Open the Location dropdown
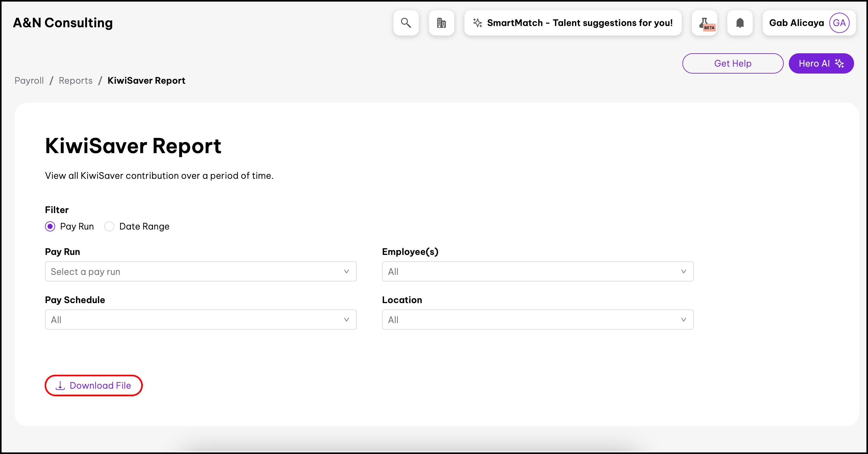This screenshot has width=868, height=454. pos(538,320)
